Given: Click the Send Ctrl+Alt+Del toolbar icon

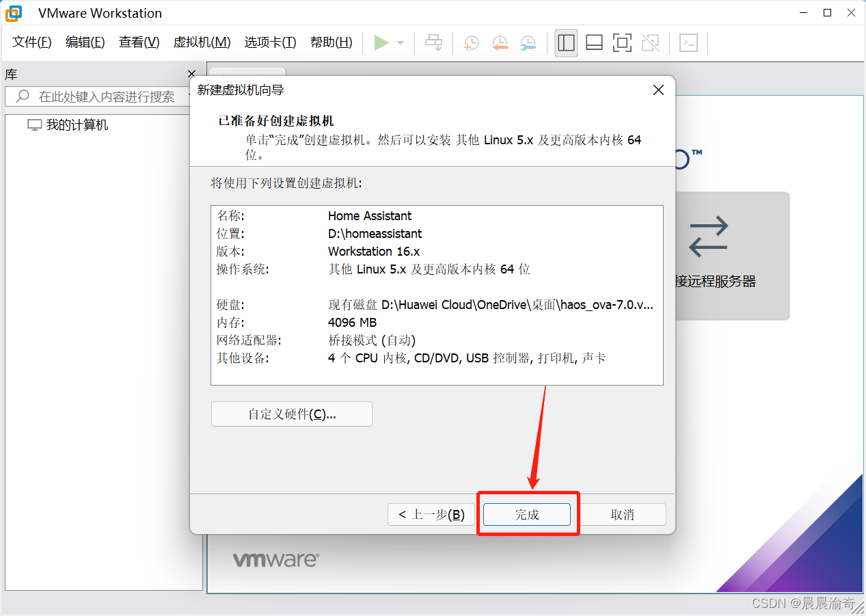Looking at the screenshot, I should pyautogui.click(x=434, y=42).
